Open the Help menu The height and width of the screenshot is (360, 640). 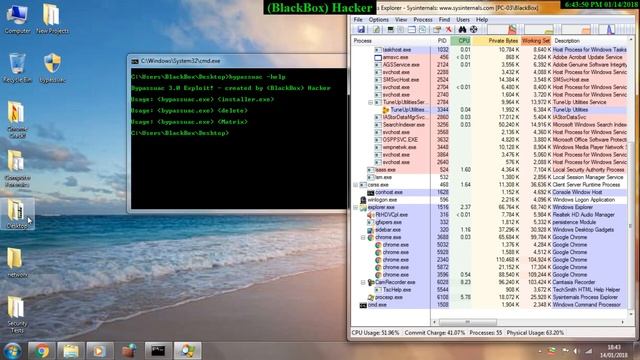[482, 20]
